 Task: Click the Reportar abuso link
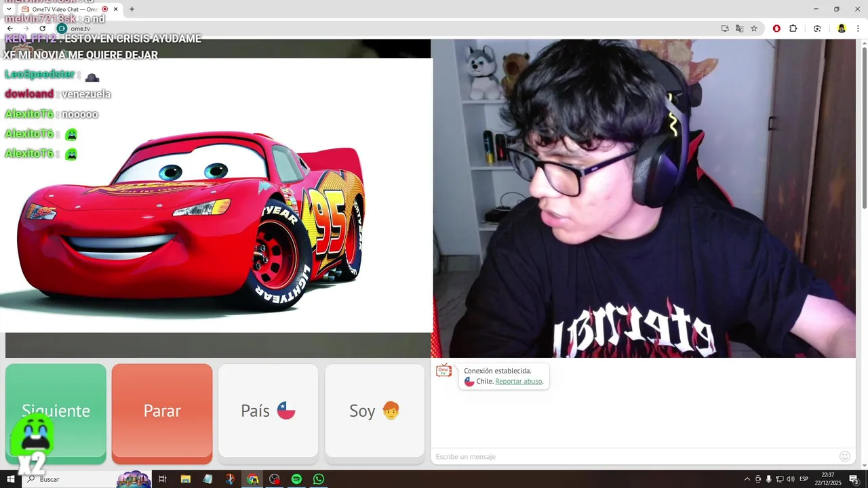(519, 382)
